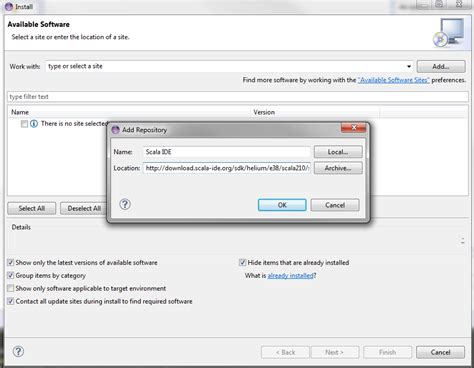This screenshot has width=474, height=368.
Task: Open the 'Available Software Sites' preferences link
Action: [x=393, y=80]
